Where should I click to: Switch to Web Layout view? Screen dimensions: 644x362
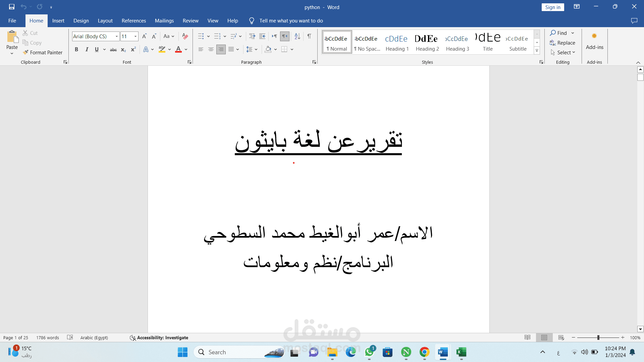coord(561,338)
